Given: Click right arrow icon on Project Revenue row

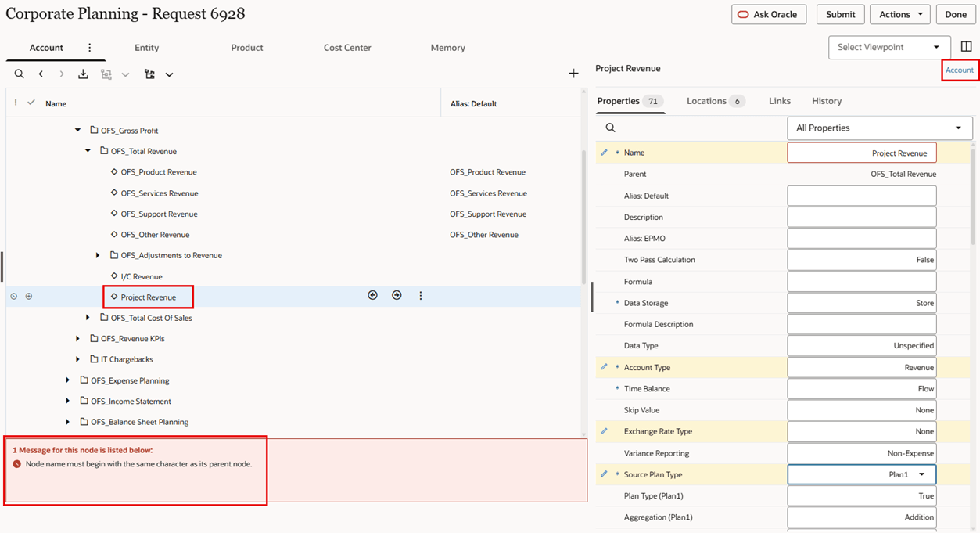Looking at the screenshot, I should [397, 296].
